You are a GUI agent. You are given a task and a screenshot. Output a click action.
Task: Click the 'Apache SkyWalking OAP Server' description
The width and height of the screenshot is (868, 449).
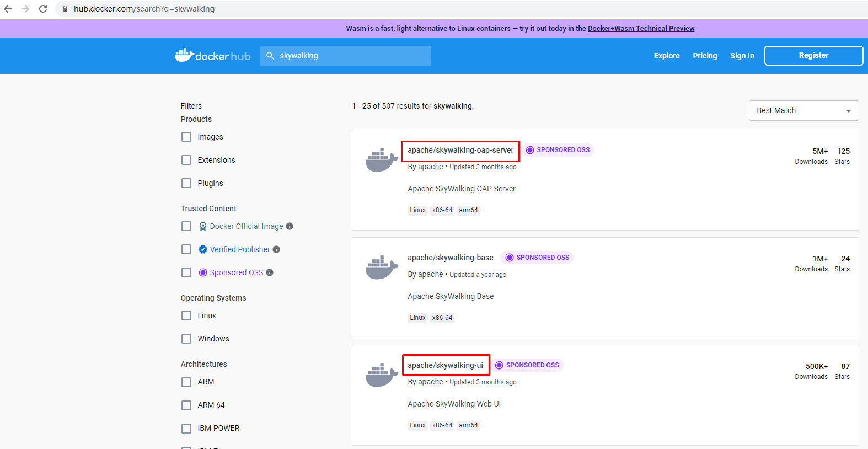coord(462,189)
